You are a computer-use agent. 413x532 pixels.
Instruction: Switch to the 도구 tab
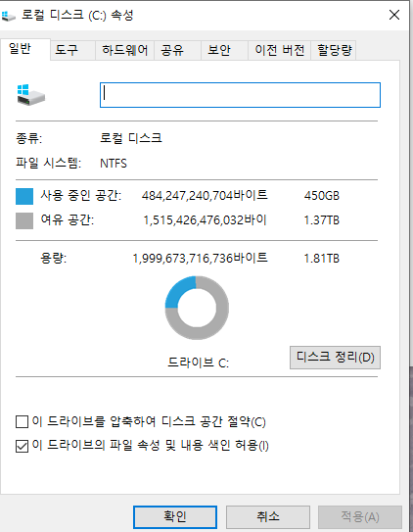point(72,51)
